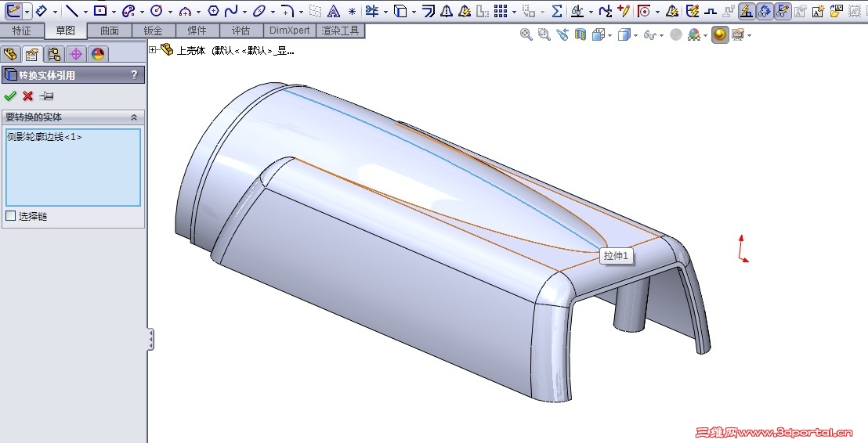Select the Corner Rectangle tool
868x443 pixels.
pyautogui.click(x=100, y=10)
